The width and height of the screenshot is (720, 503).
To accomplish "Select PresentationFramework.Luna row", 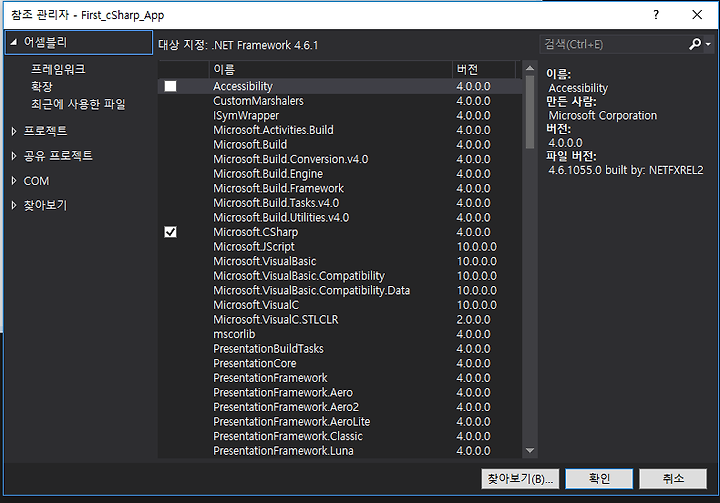I will coord(340,451).
